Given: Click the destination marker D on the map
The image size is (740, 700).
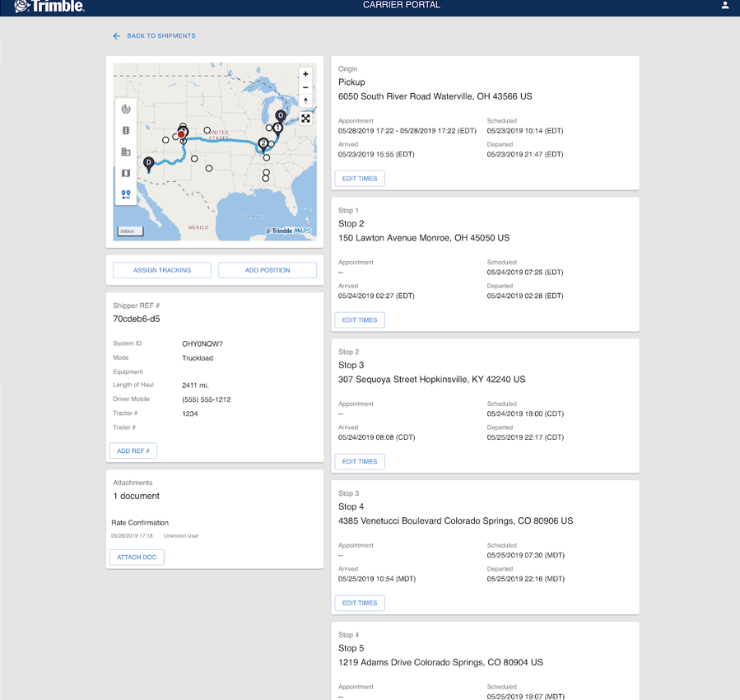Looking at the screenshot, I should (x=148, y=162).
